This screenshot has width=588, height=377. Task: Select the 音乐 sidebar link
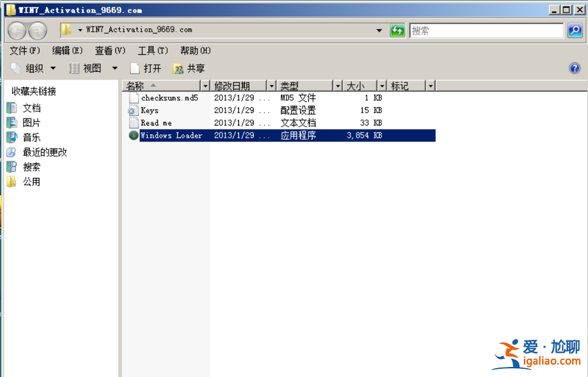tap(31, 137)
